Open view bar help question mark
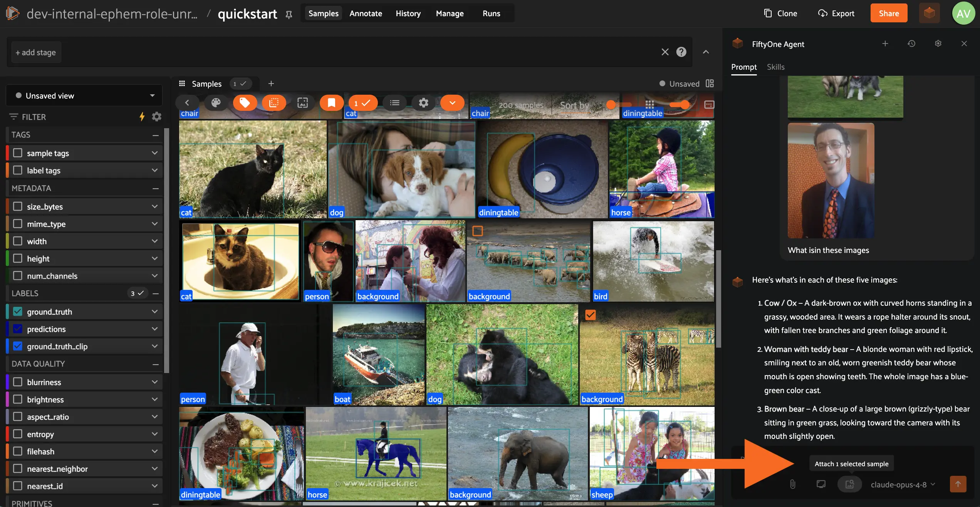This screenshot has width=980, height=507. tap(681, 52)
